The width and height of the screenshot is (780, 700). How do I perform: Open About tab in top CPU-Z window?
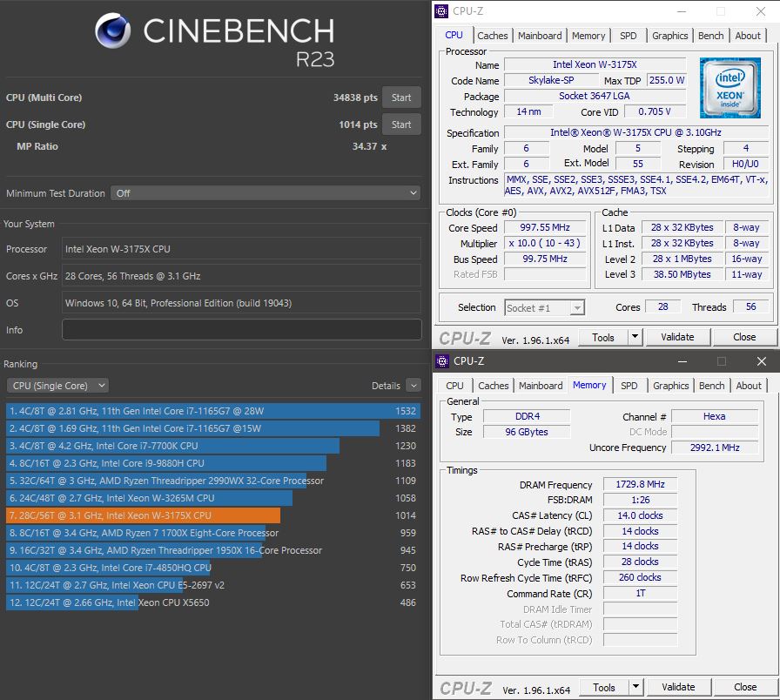[748, 36]
